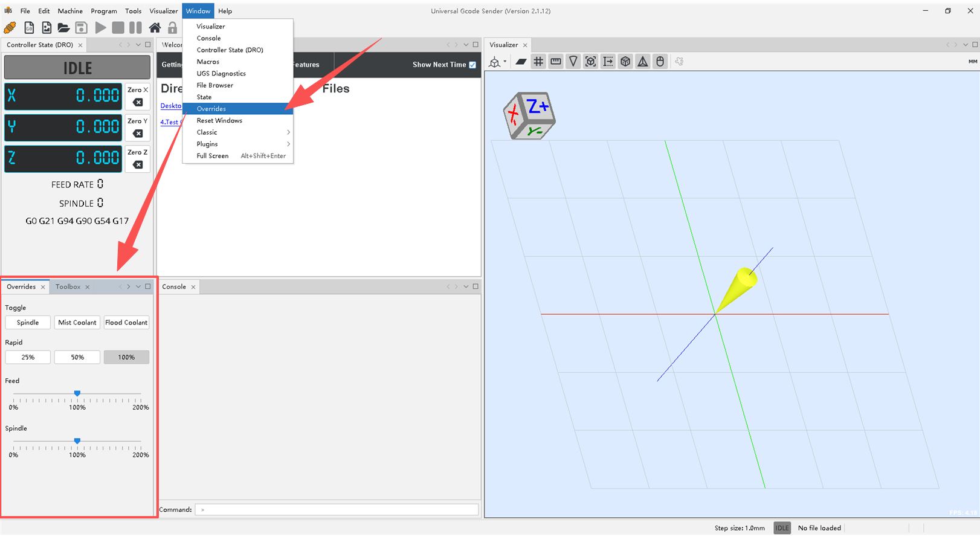This screenshot has width=980, height=536.
Task: Click the Unlock padlock icon
Action: [173, 28]
